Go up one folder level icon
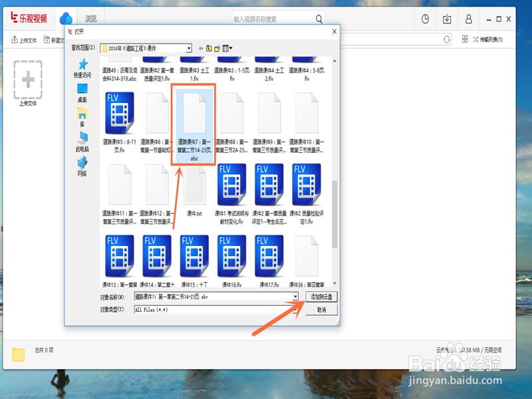Viewport: 532px width, 399px height. [x=209, y=49]
